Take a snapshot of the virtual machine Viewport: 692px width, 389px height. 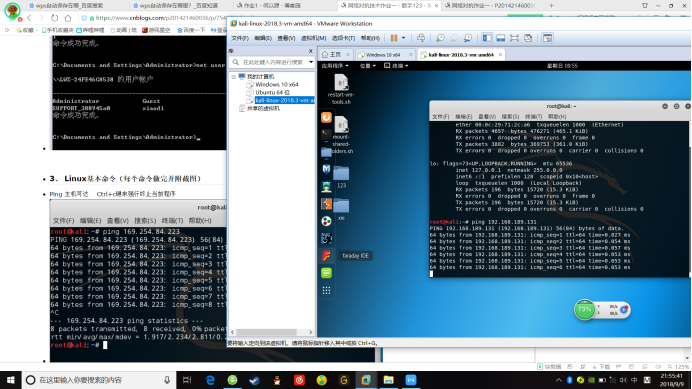440,38
